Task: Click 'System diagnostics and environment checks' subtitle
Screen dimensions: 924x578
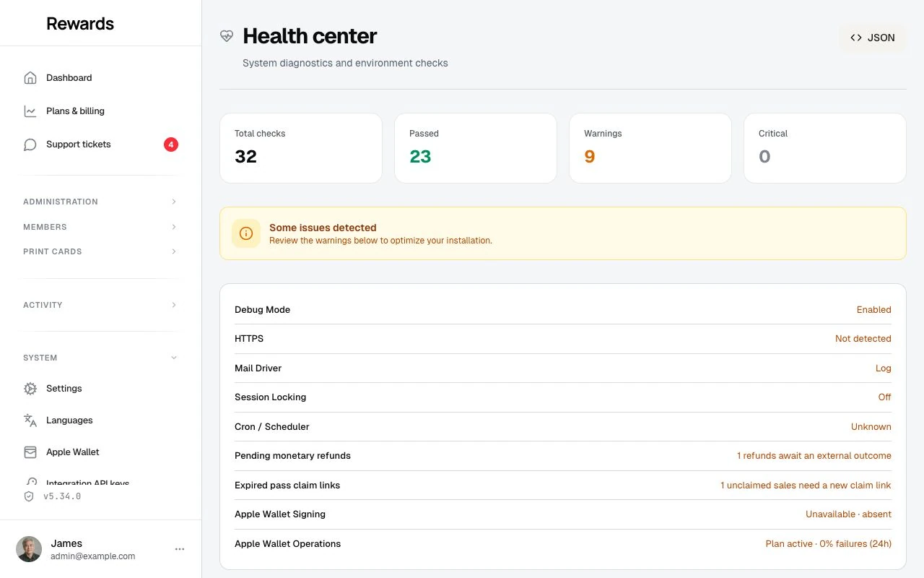Action: pyautogui.click(x=345, y=64)
